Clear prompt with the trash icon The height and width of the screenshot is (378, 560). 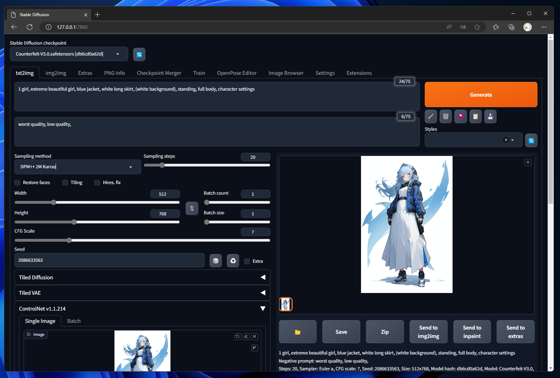446,116
